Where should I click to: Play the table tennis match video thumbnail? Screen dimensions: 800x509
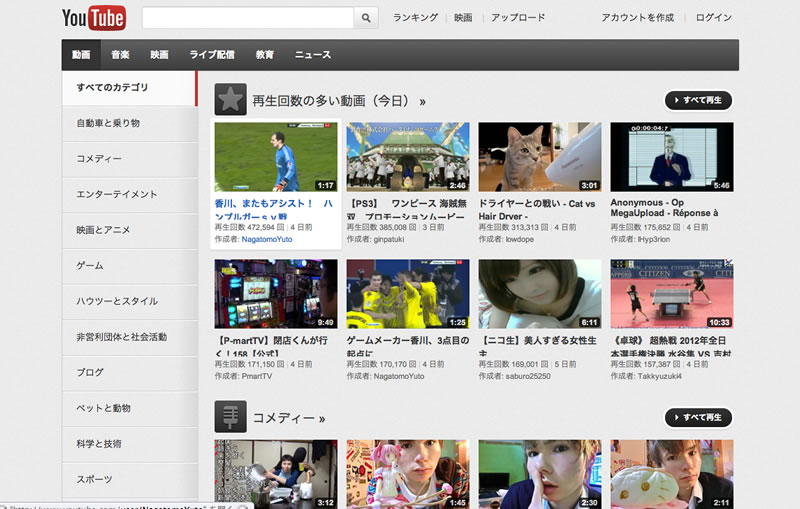(671, 294)
